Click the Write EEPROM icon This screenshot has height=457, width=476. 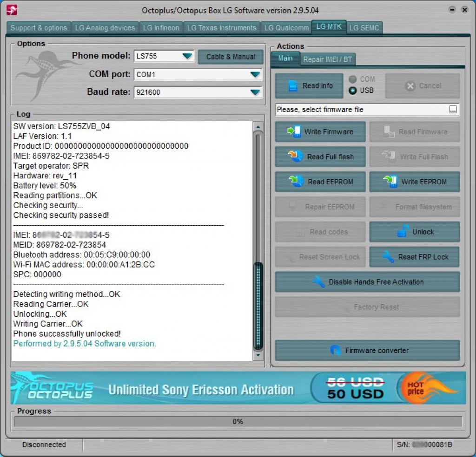[390, 182]
